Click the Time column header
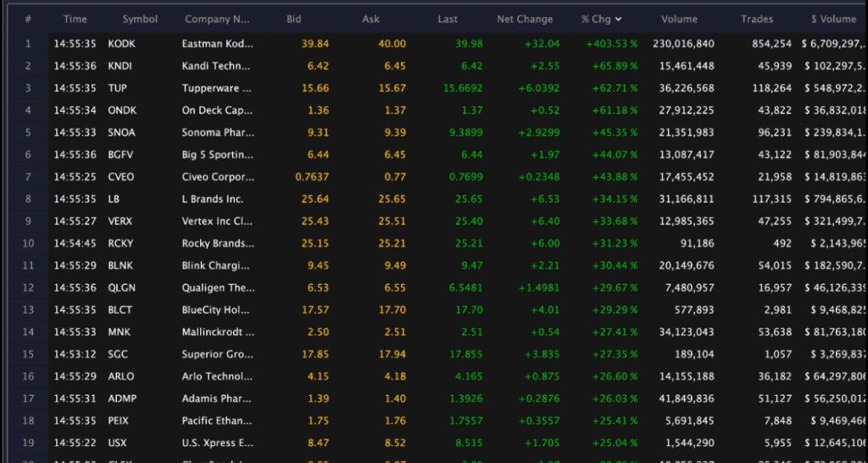The height and width of the screenshot is (463, 868). (x=75, y=20)
